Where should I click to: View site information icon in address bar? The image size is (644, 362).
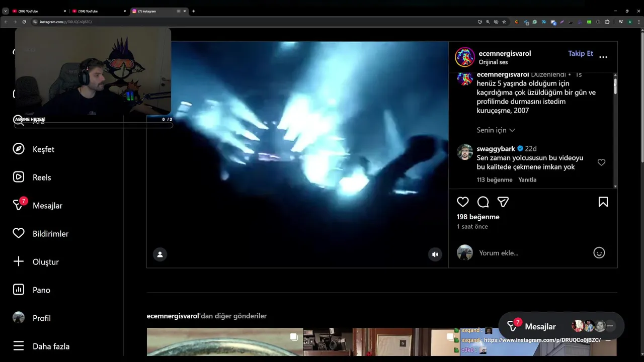tap(35, 22)
